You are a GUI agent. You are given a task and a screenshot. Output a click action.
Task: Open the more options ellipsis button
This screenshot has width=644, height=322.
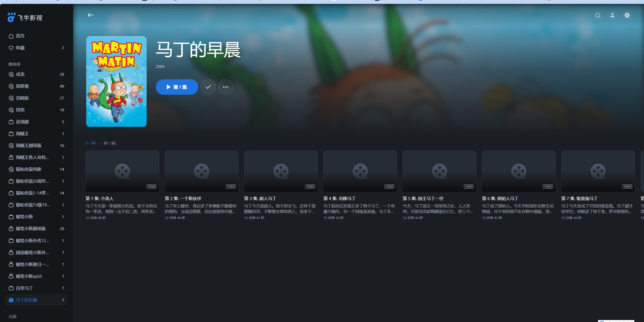226,87
